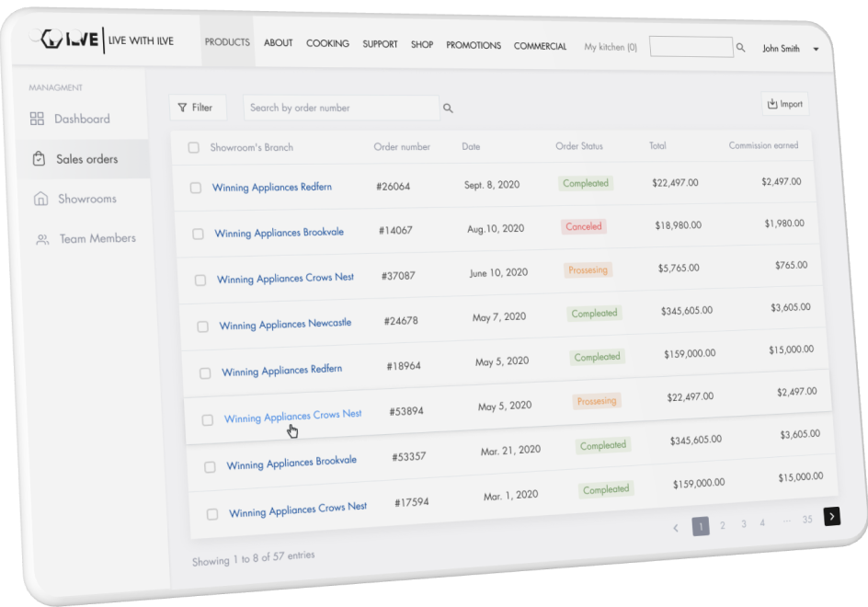This screenshot has width=868, height=607.
Task: Open Winning Appliances Crows Nest order #53894
Action: pyautogui.click(x=292, y=416)
